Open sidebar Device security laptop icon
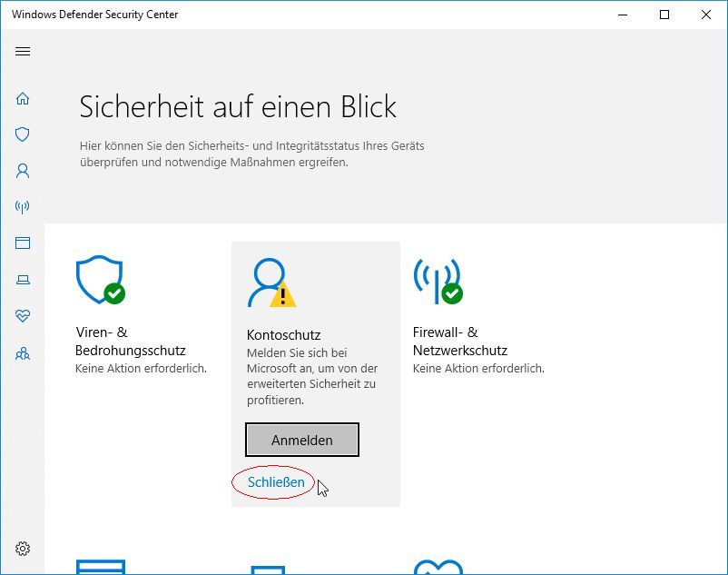The image size is (728, 575). point(23,280)
